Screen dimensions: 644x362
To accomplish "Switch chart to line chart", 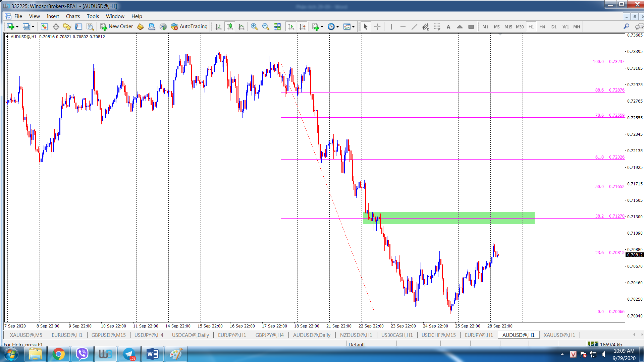I will 241,26.
